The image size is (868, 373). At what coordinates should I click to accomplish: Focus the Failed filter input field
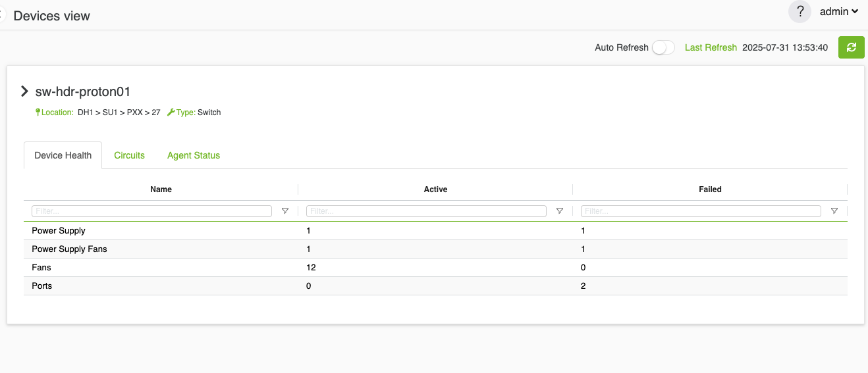pyautogui.click(x=701, y=211)
